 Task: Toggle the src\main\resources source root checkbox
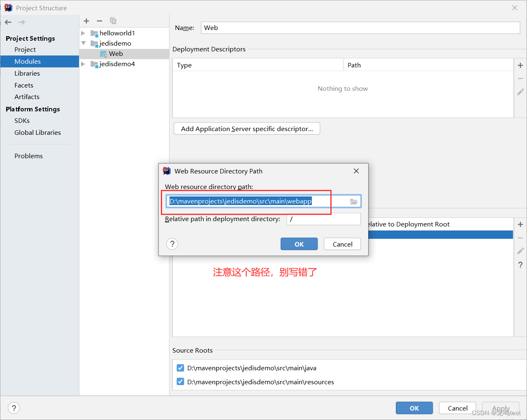point(180,381)
